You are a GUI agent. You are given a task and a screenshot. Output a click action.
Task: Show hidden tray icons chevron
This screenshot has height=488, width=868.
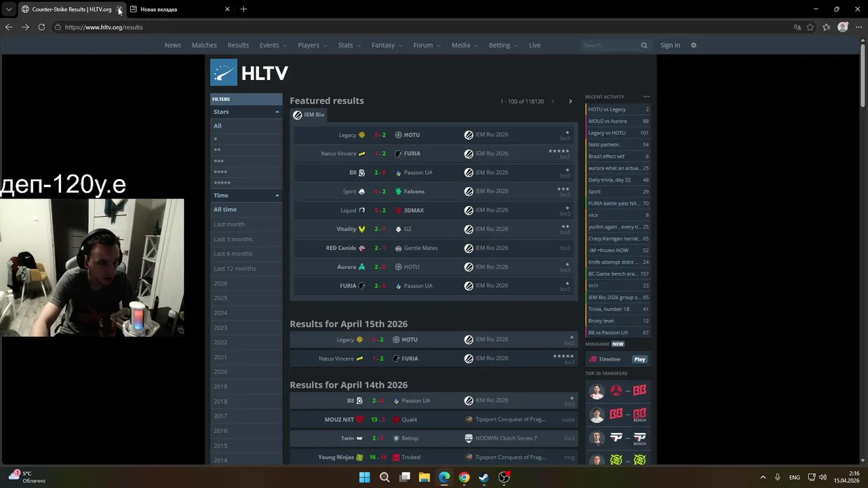(x=762, y=477)
